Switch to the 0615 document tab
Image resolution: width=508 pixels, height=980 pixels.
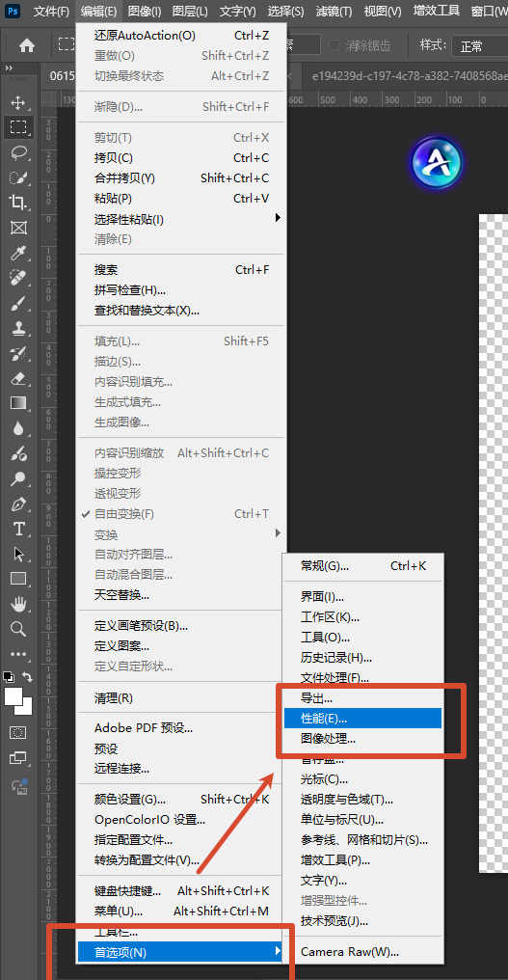coord(60,76)
